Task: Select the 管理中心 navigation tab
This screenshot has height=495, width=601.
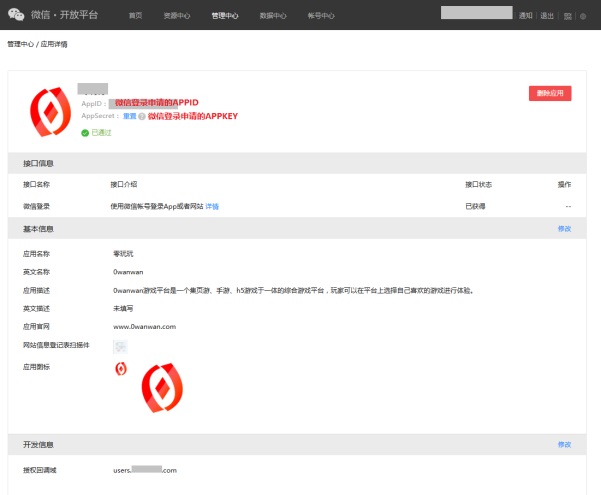Action: click(x=225, y=16)
